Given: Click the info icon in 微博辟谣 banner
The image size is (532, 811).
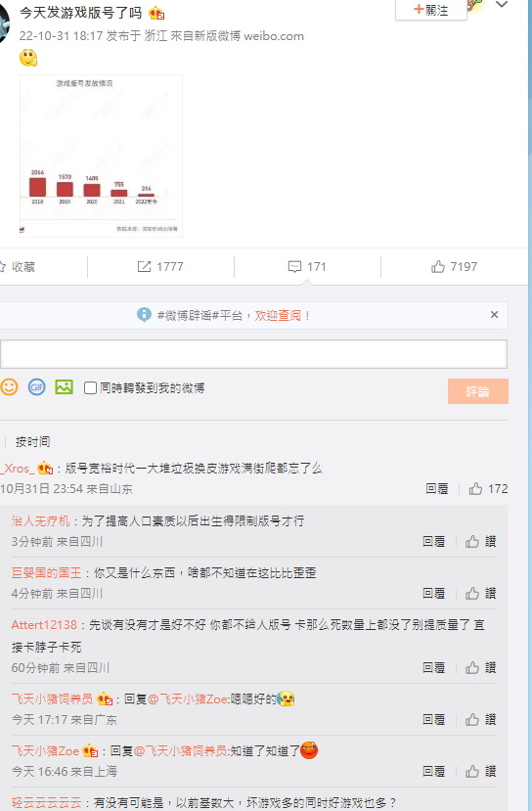Looking at the screenshot, I should (x=144, y=314).
